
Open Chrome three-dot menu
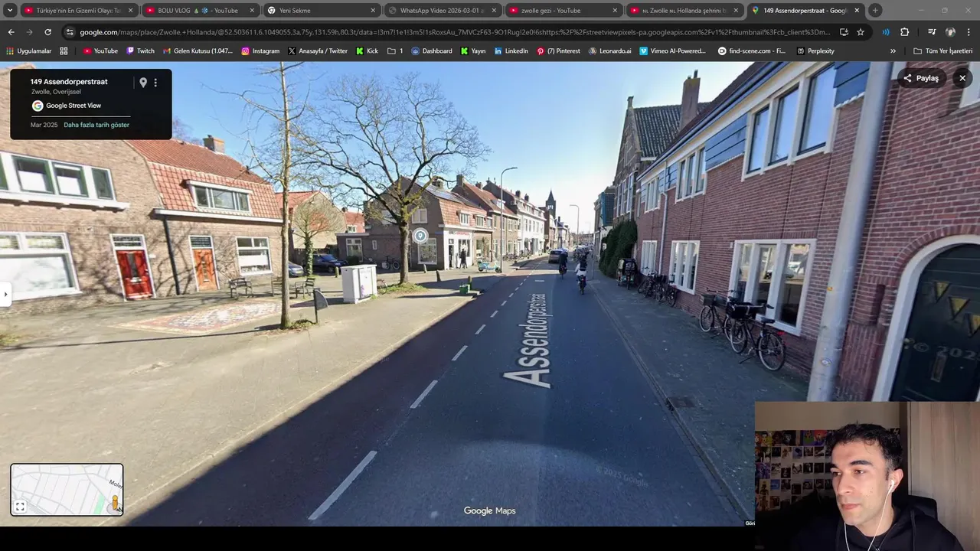click(x=969, y=32)
